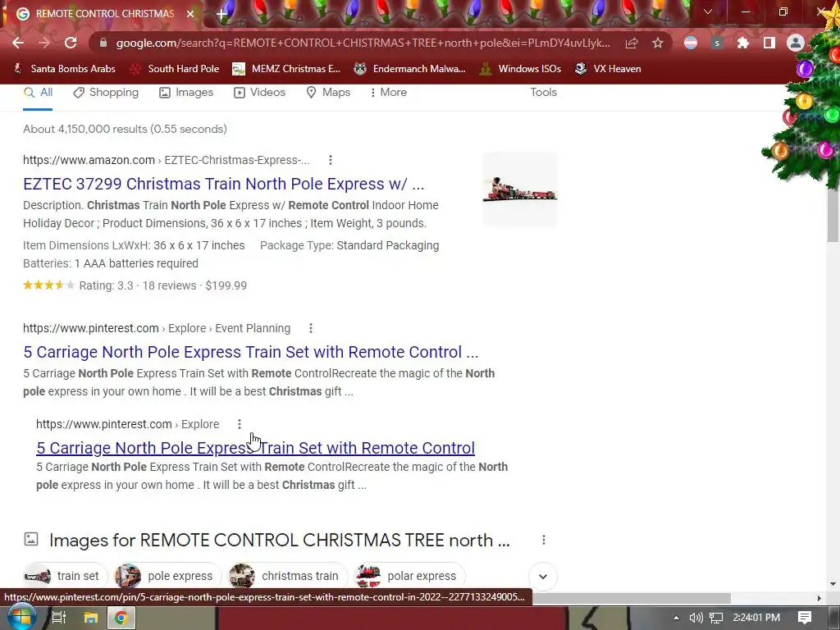Open options menu for the Amazon result

(330, 160)
